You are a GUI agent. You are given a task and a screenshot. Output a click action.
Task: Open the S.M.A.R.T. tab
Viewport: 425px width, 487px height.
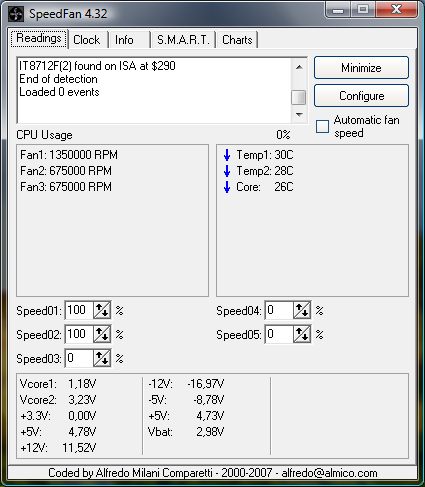point(183,40)
